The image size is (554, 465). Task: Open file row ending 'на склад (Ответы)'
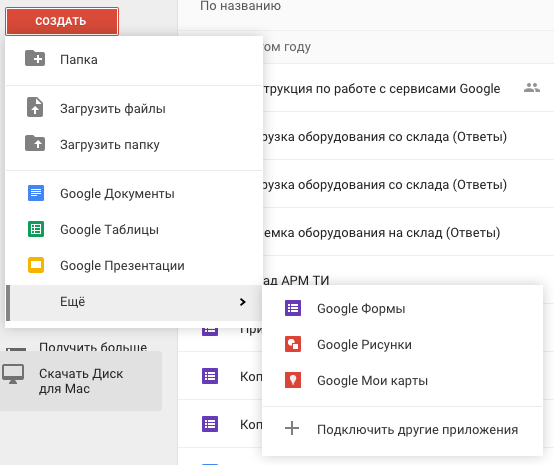coord(382,232)
